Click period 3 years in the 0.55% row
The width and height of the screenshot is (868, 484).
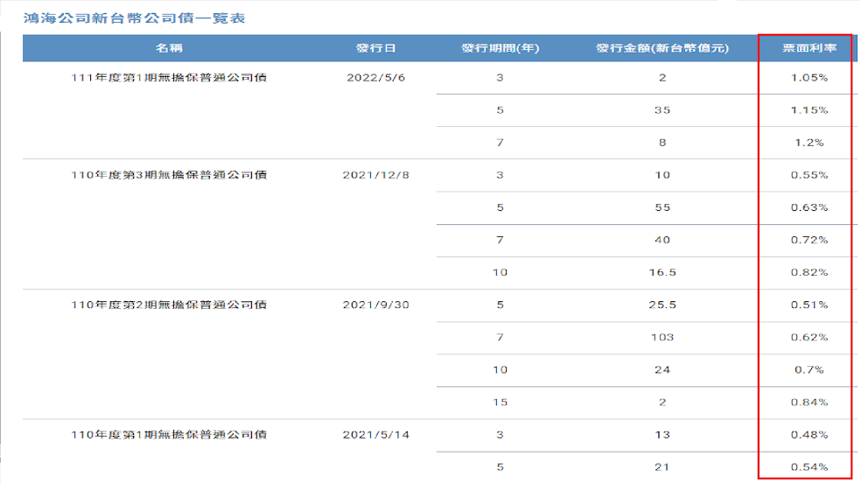coord(500,175)
